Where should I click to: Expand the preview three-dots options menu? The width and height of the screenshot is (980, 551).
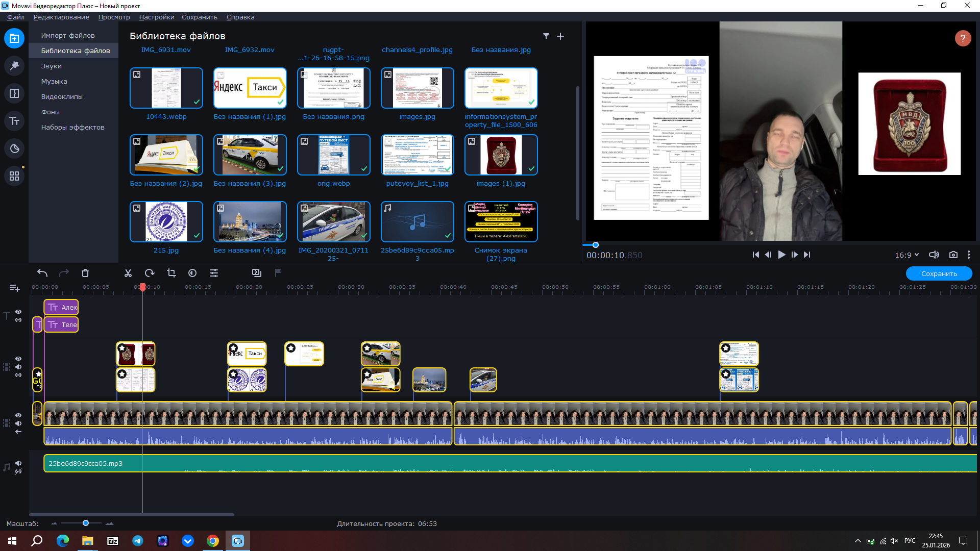tap(969, 255)
